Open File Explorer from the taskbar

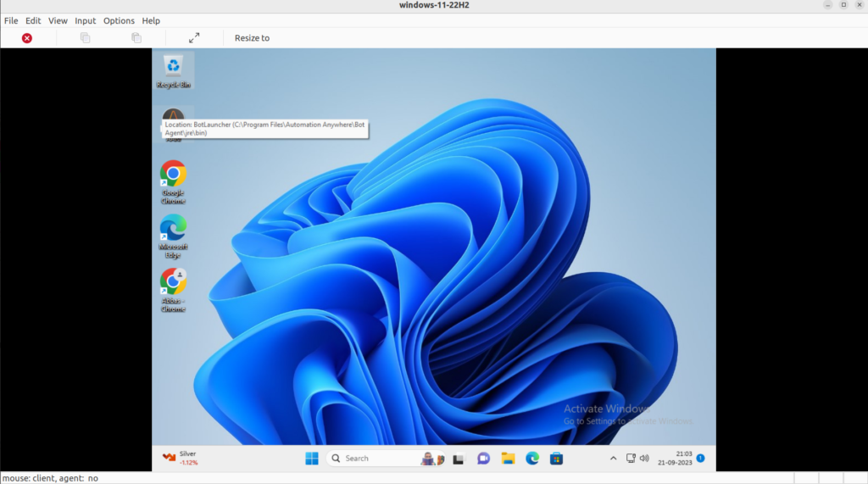tap(508, 459)
